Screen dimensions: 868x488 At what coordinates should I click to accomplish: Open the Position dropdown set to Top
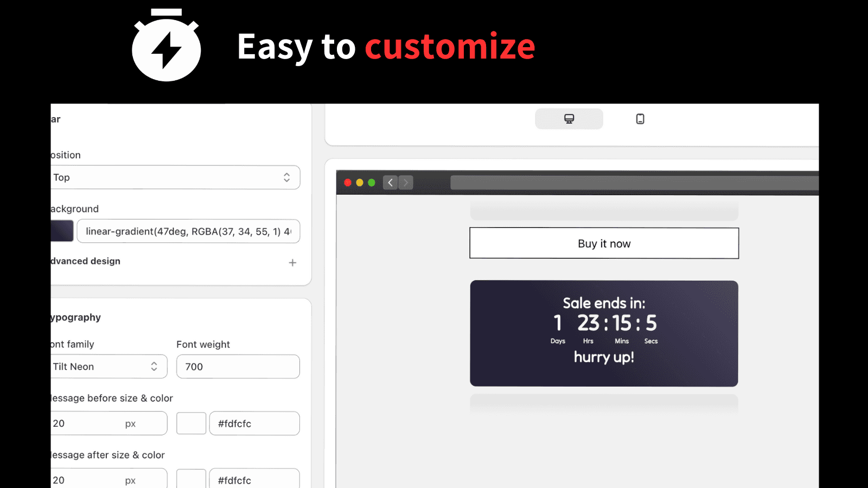tap(175, 177)
